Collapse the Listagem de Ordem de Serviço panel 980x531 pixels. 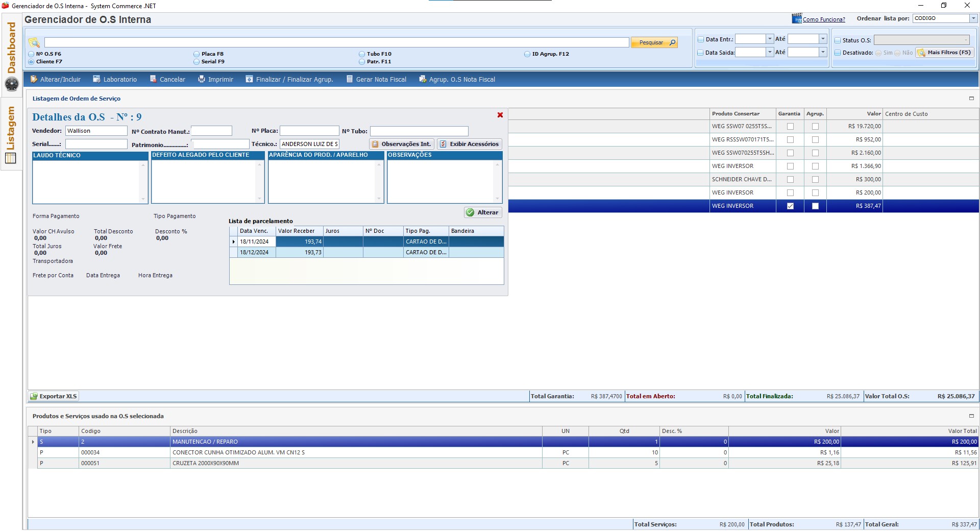(x=971, y=99)
